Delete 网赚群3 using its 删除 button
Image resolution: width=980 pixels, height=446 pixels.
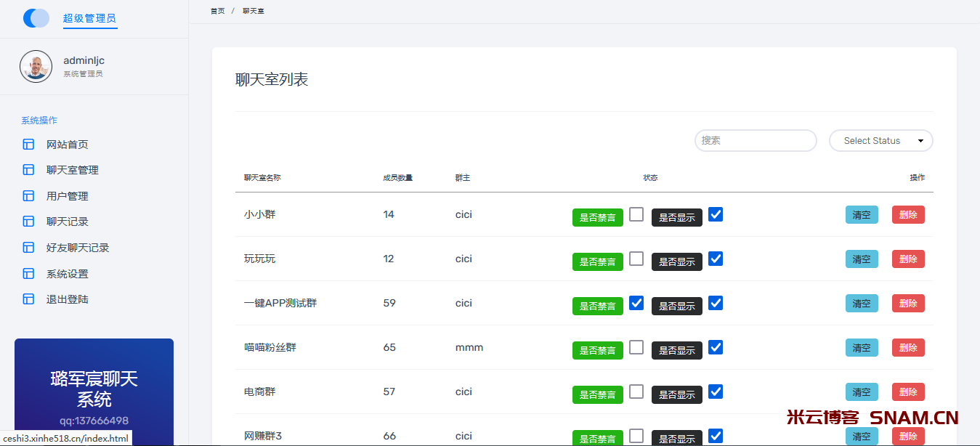[x=908, y=436]
